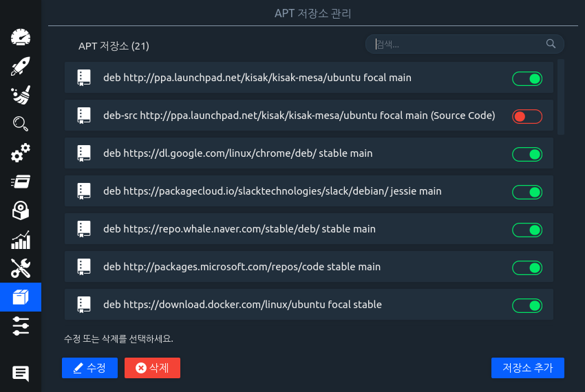Click the 수정 edit button
The height and width of the screenshot is (392, 585).
pos(89,368)
